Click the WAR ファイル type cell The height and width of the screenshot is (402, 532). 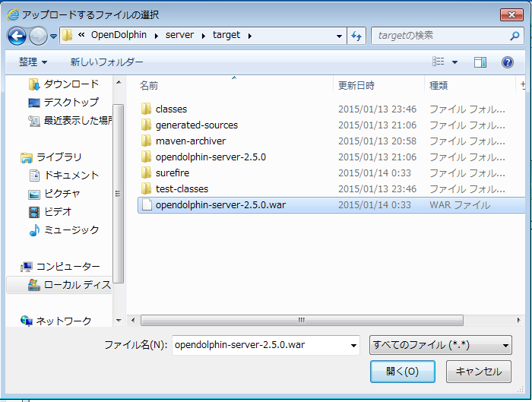(x=460, y=205)
